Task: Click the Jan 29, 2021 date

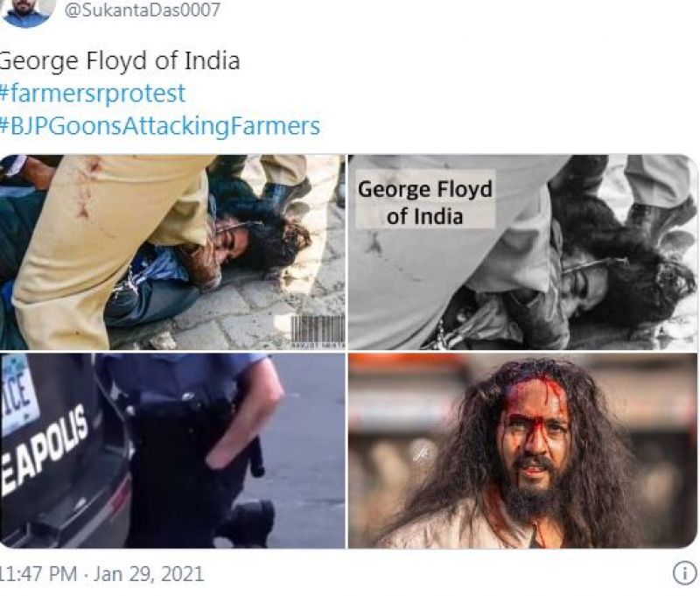Action: (x=151, y=574)
